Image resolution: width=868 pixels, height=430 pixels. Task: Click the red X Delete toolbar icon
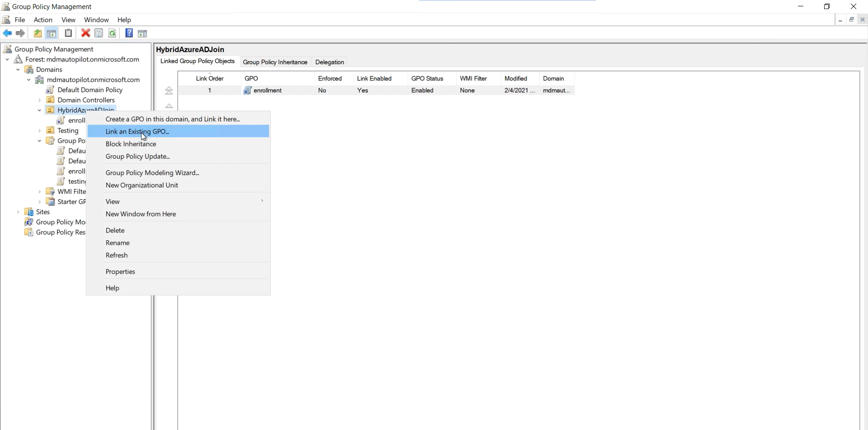point(85,33)
